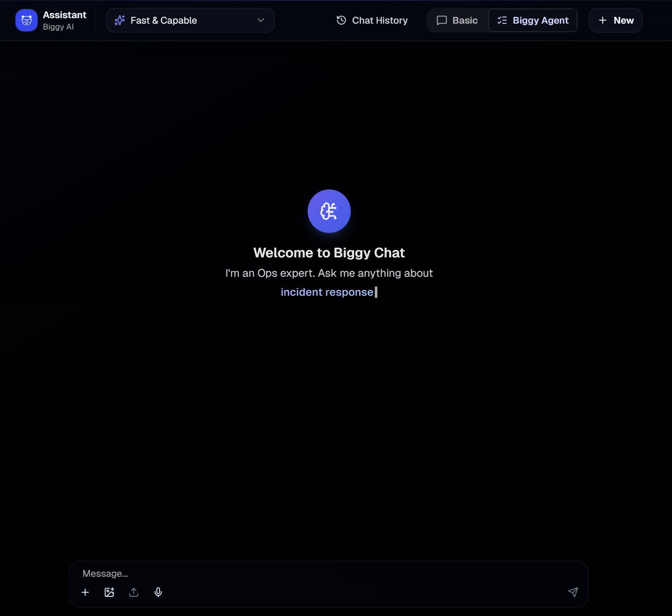Viewport: 672px width, 616px height.
Task: Click the plus icon below the message box
Action: click(x=85, y=592)
